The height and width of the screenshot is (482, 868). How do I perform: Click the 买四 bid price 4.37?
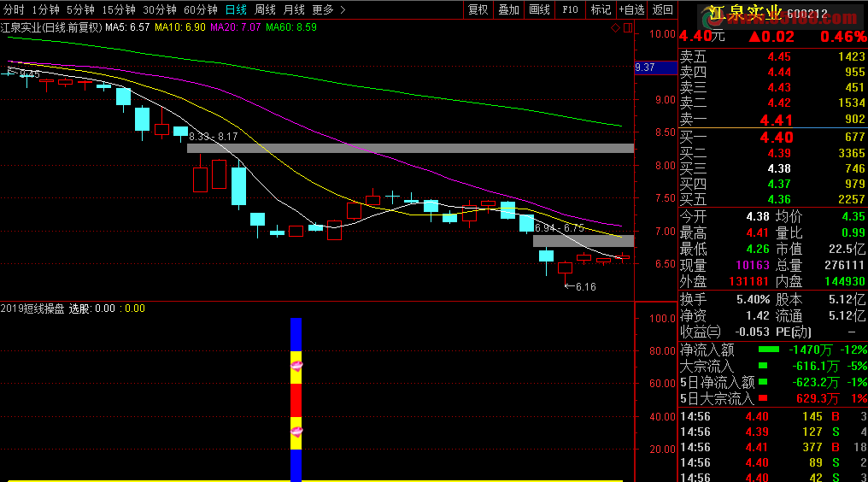(779, 184)
